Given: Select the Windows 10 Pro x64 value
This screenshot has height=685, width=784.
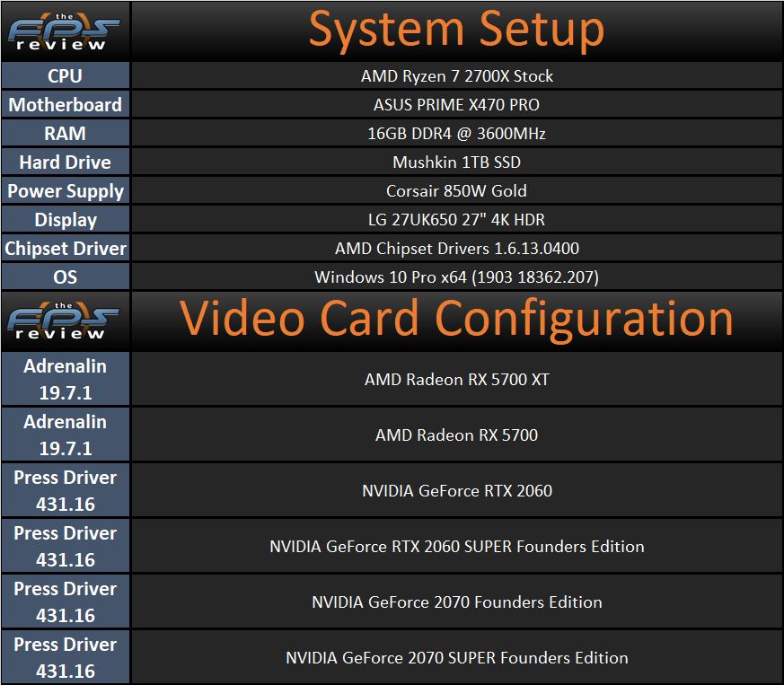Looking at the screenshot, I should [457, 277].
